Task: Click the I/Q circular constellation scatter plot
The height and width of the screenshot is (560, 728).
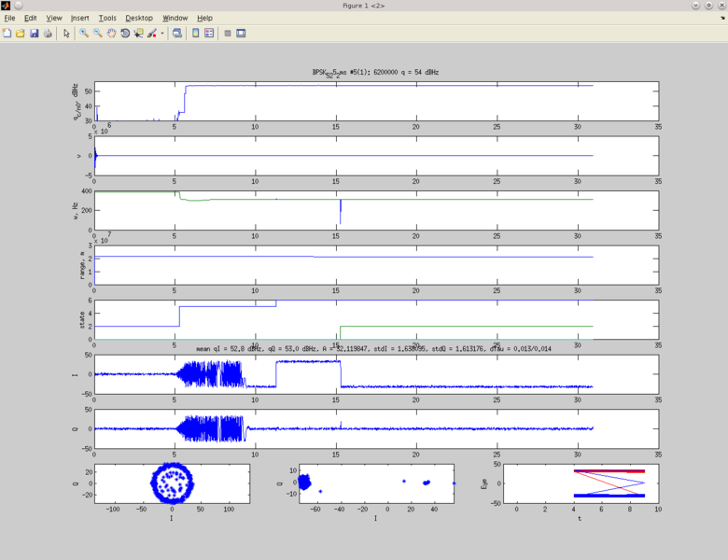Action: (x=172, y=483)
